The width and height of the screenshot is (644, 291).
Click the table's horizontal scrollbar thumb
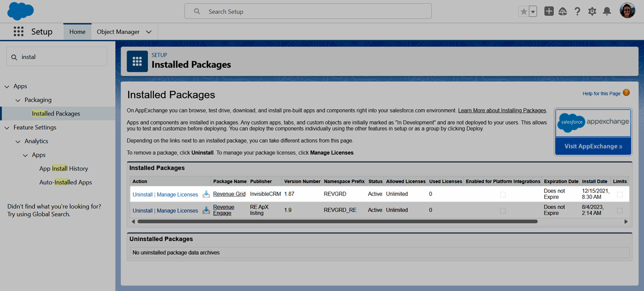point(337,221)
